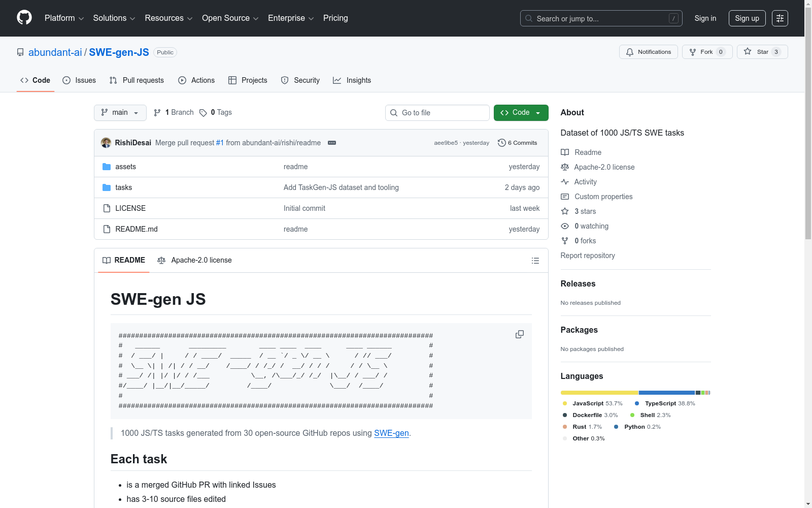This screenshot has height=508, width=812.
Task: Click the star icon on Star button
Action: pyautogui.click(x=748, y=51)
